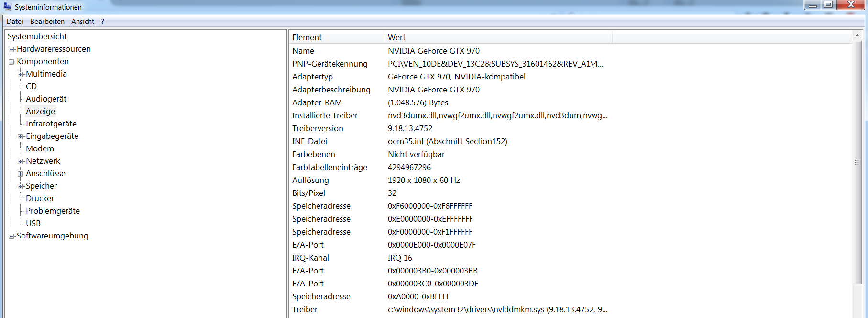Select the CD tree item
The width and height of the screenshot is (868, 318).
pyautogui.click(x=31, y=86)
